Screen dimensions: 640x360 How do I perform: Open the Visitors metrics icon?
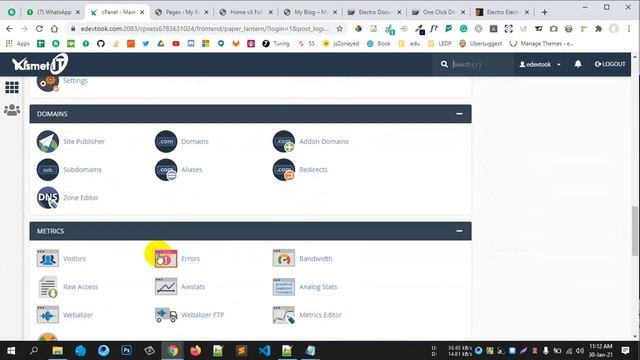pos(48,258)
